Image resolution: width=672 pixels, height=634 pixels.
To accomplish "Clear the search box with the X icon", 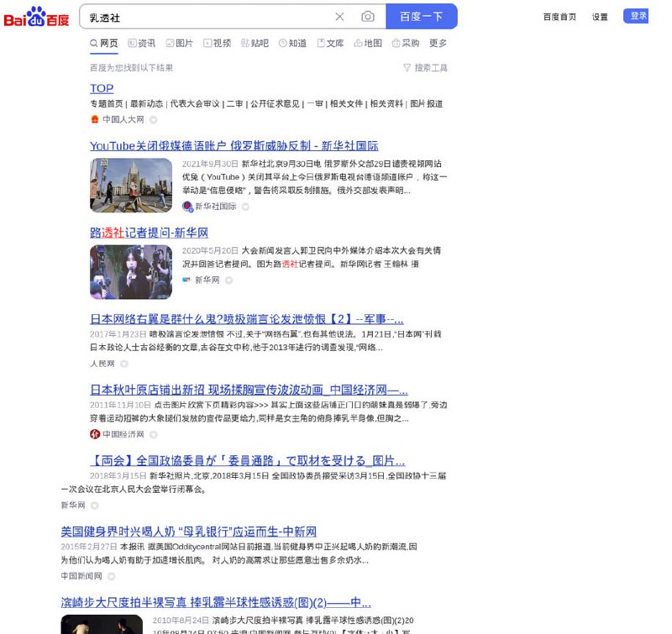I will point(339,17).
